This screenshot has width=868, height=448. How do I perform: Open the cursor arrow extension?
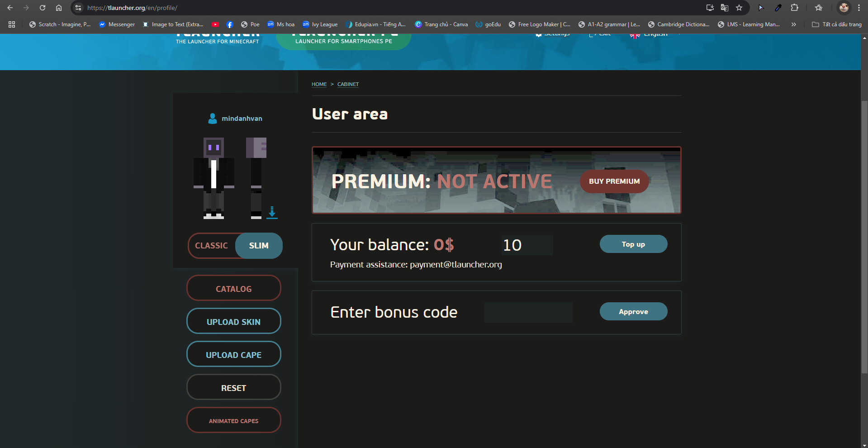(761, 8)
